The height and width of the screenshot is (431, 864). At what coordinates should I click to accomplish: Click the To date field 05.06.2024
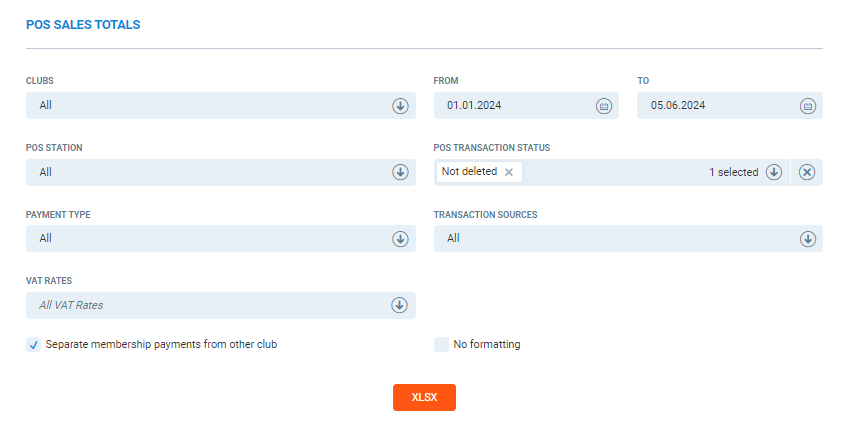pos(715,106)
